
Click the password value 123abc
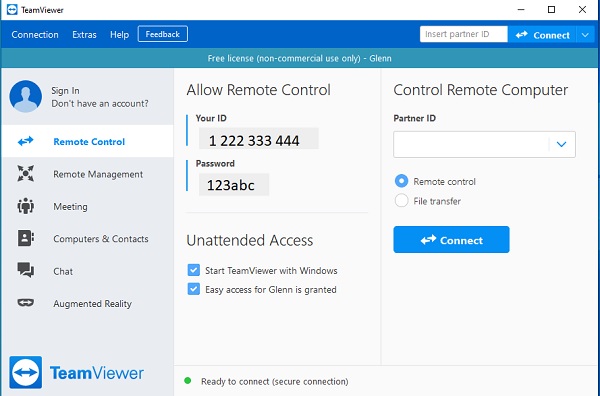tap(230, 185)
